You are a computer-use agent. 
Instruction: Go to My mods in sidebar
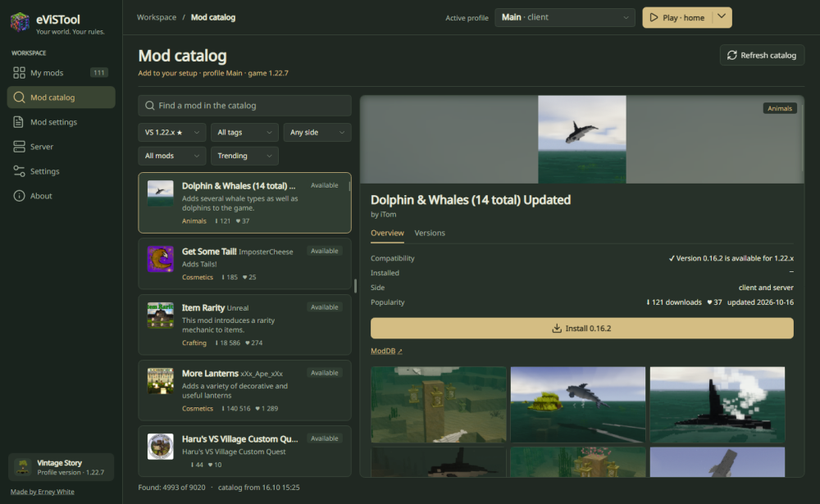coord(61,73)
